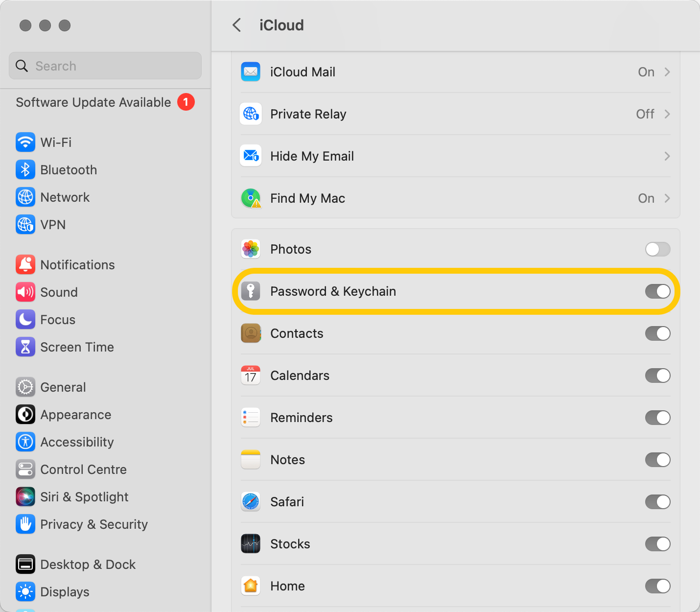Screen dimensions: 700x612
Task: Click the Stocks chart icon
Action: (x=251, y=544)
